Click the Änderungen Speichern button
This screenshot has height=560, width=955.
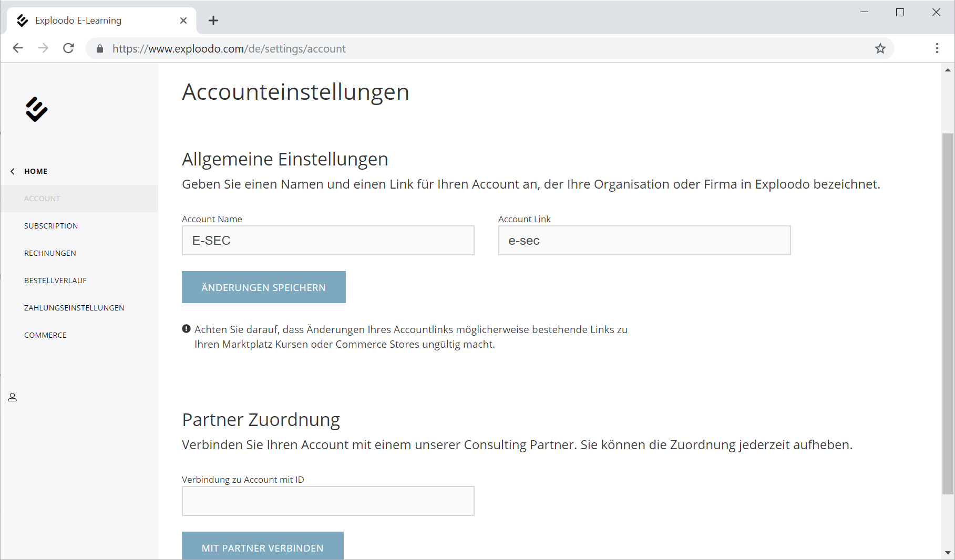click(263, 287)
